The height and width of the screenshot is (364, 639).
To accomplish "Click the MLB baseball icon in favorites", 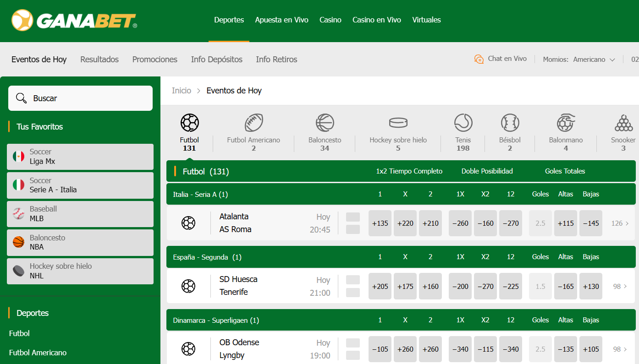I will [x=18, y=214].
